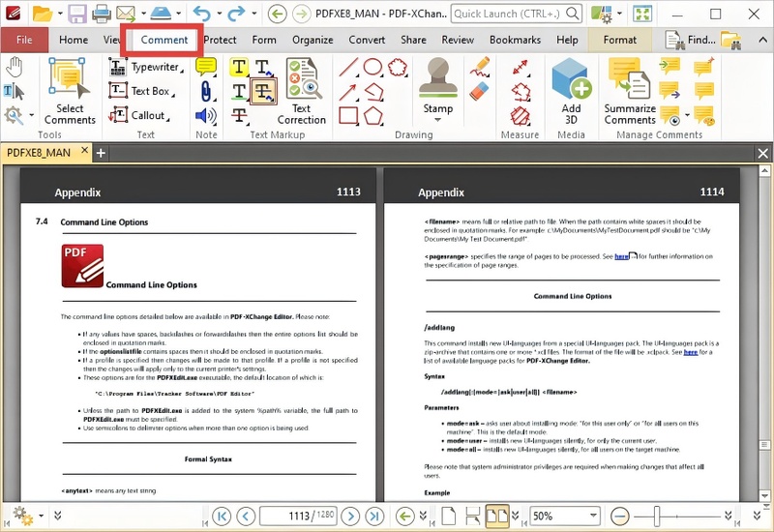
Task: Toggle two-page facing layout
Action: click(496, 517)
